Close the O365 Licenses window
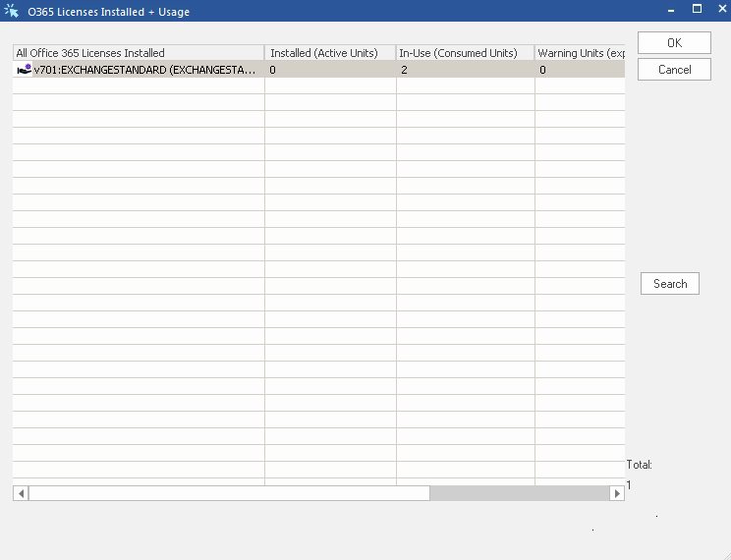 click(x=722, y=9)
